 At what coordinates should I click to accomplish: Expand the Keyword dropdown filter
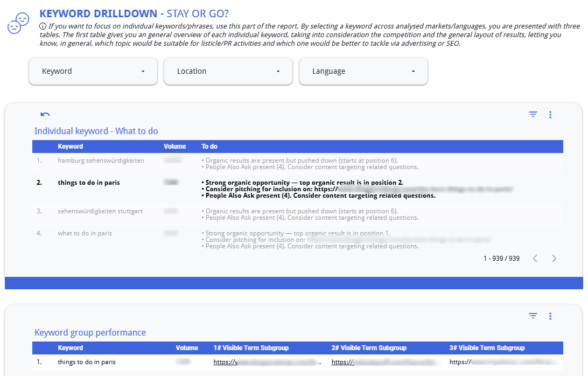(93, 71)
